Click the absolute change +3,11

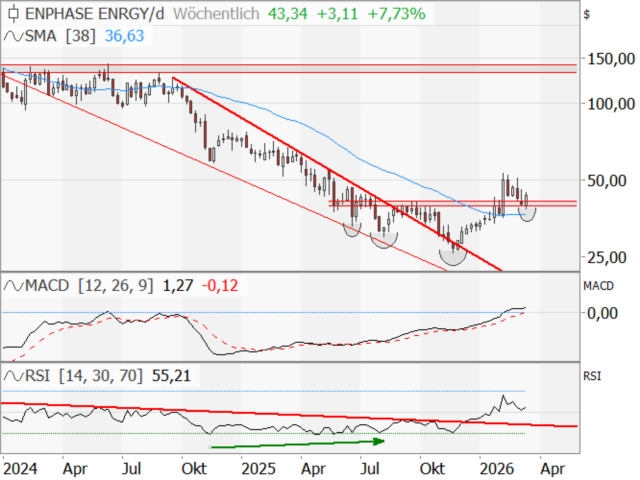(x=337, y=14)
